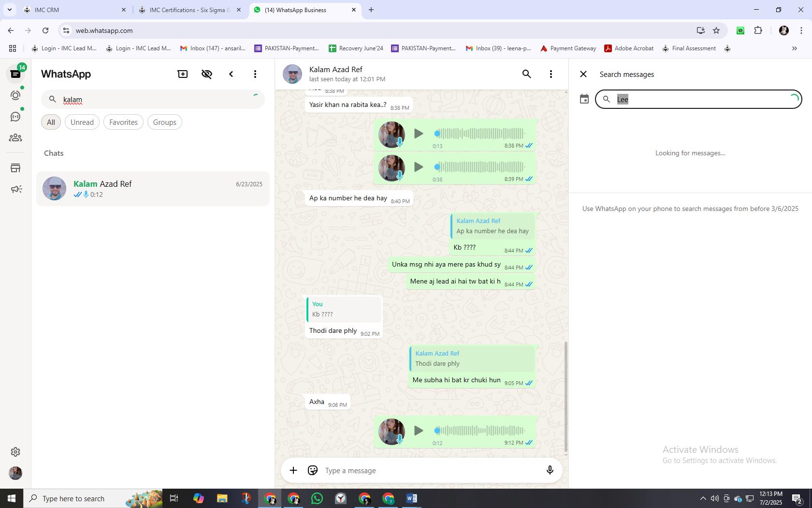Toggle the crossed-eye privacy icon
This screenshot has height=508, width=812.
207,74
